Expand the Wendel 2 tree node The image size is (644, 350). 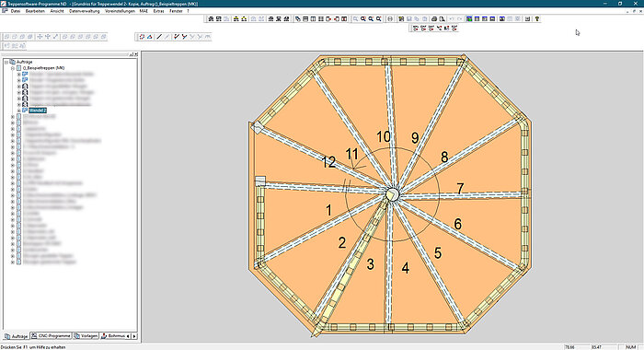pos(19,111)
